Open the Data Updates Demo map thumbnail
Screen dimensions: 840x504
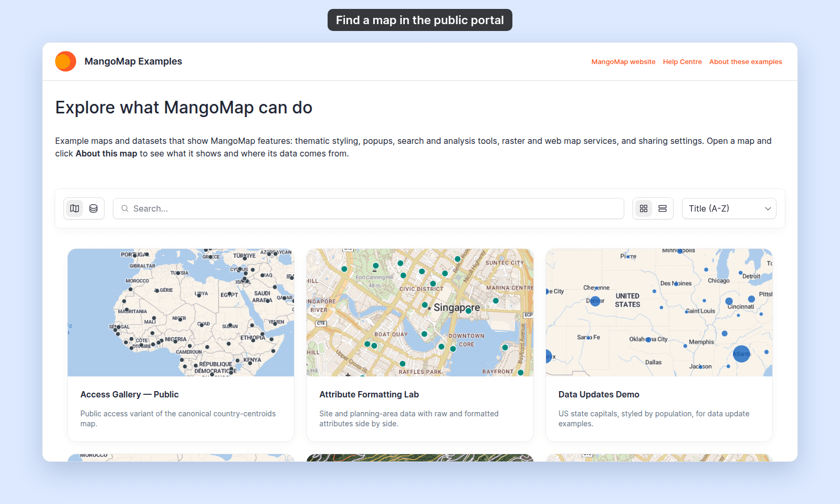click(x=659, y=312)
